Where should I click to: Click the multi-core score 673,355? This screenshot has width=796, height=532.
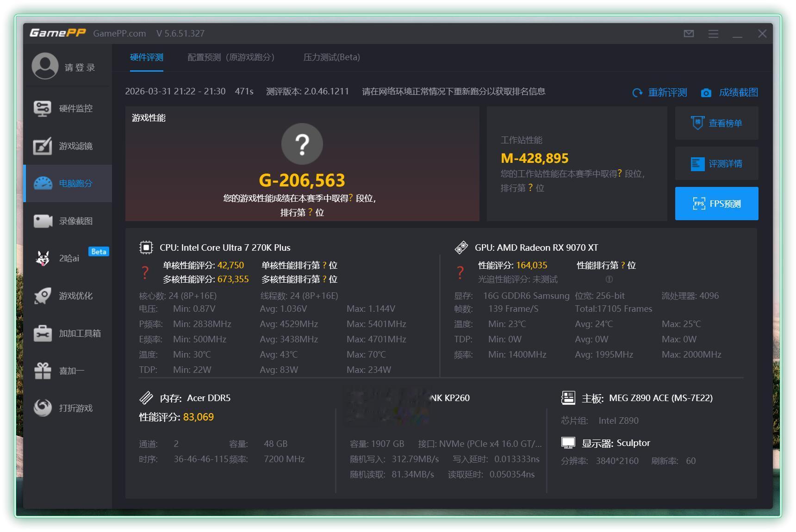(x=233, y=279)
